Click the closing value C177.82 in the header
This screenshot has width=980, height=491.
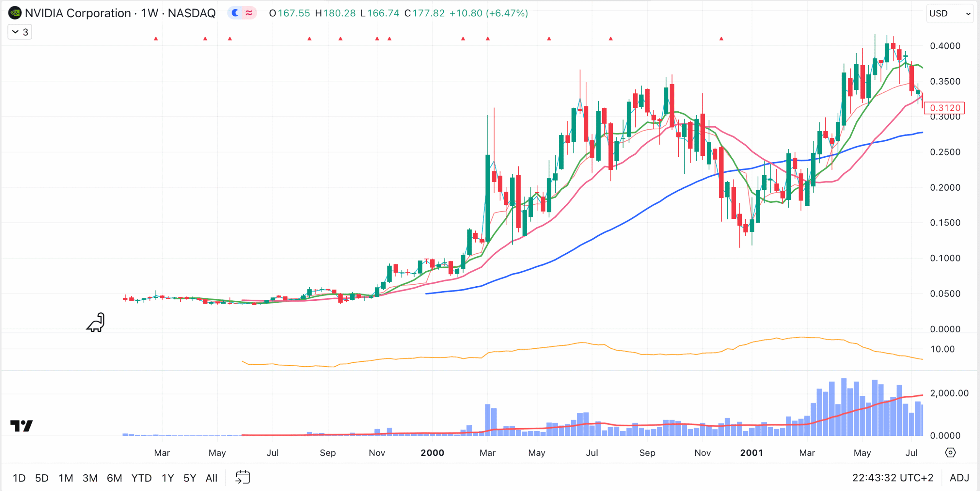424,13
